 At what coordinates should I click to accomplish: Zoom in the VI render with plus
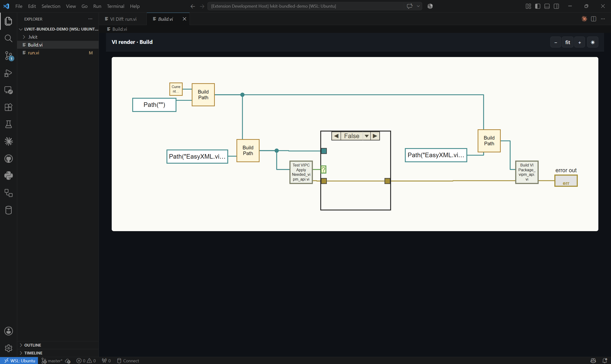(579, 42)
